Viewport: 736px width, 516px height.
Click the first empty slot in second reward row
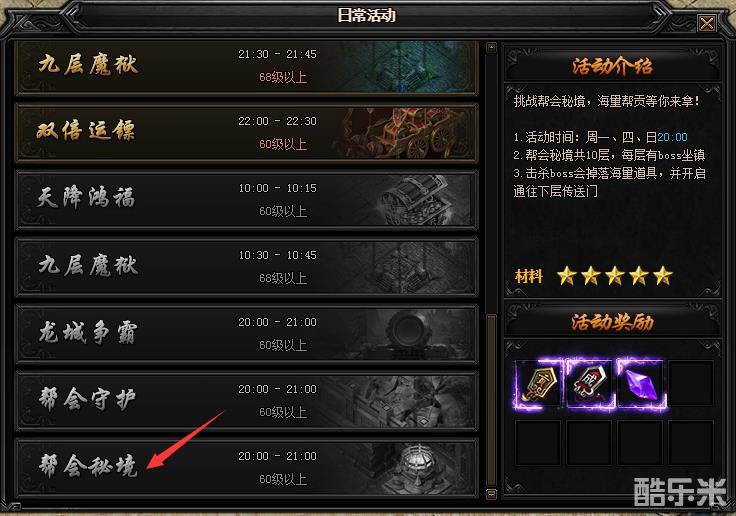pos(538,443)
